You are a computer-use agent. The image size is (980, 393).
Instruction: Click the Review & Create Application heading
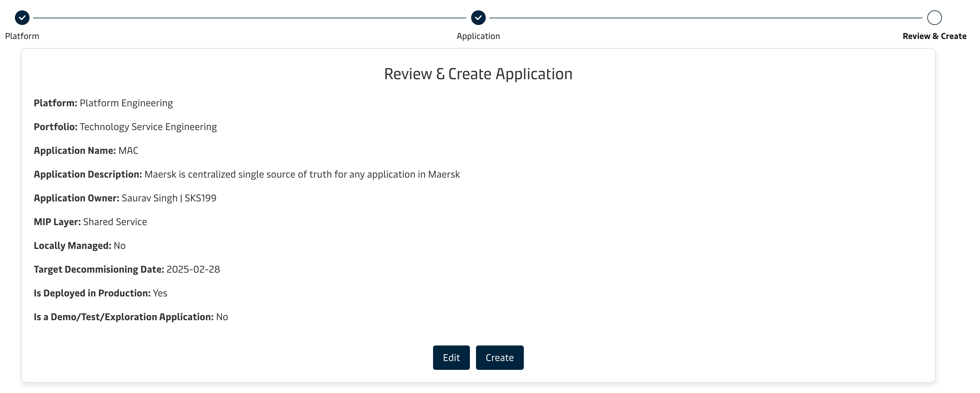click(478, 74)
